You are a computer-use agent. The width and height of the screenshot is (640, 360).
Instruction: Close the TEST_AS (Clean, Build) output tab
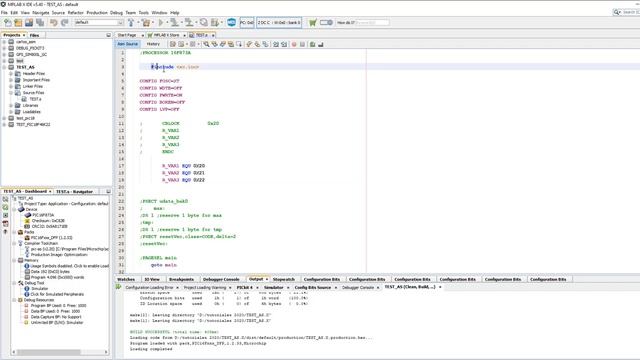440,287
